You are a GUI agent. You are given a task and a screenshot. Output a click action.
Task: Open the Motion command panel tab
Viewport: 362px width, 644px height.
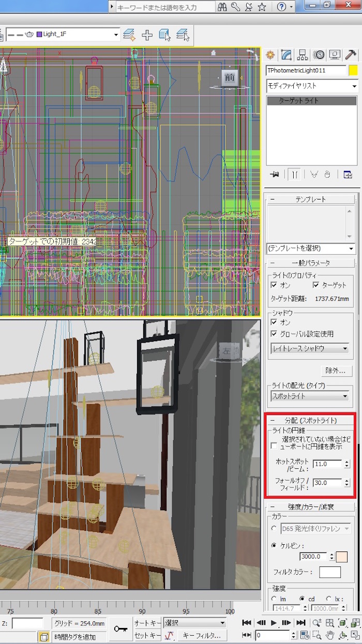coord(319,55)
